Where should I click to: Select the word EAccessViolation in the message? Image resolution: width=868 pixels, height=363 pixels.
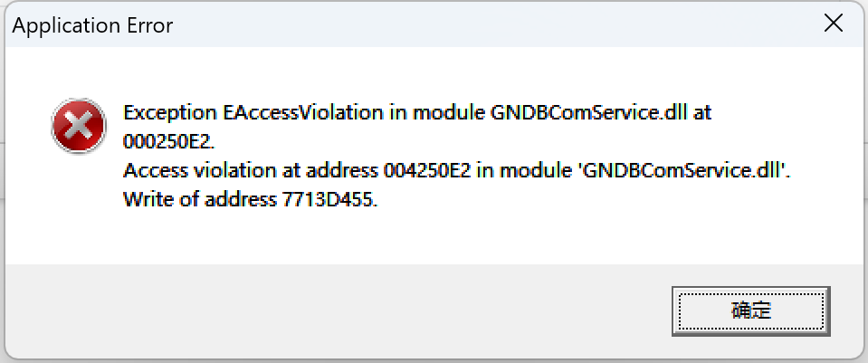[x=303, y=113]
